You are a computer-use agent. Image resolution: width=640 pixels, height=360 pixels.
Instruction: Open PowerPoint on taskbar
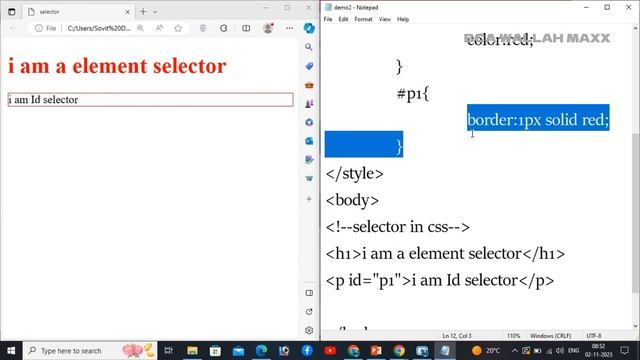pyautogui.click(x=376, y=351)
